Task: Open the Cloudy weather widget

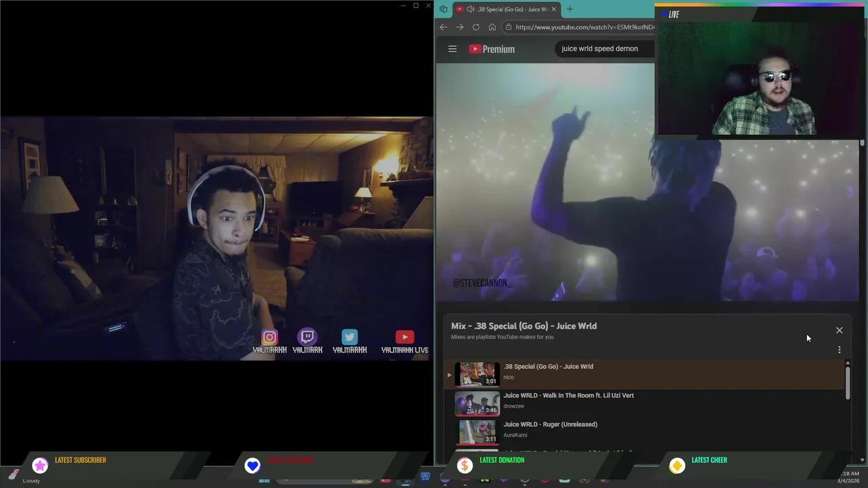Action: (24, 477)
